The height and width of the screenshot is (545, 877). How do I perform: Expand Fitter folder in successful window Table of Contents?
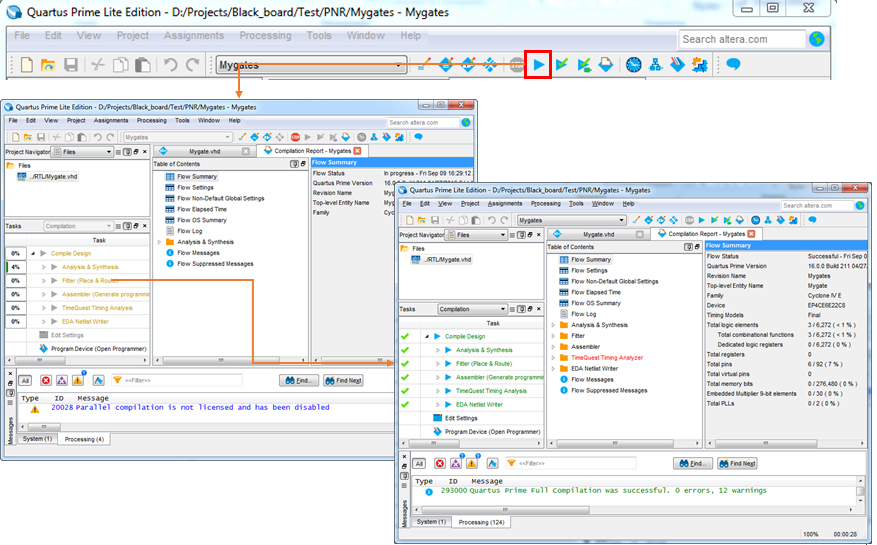[553, 336]
